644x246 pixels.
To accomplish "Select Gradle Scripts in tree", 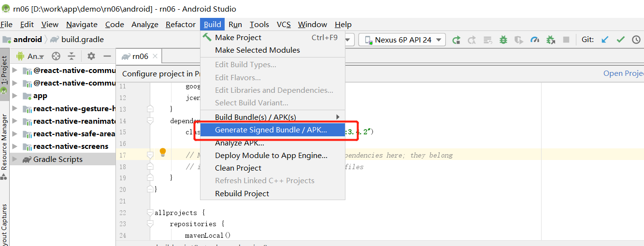I will coord(63,159).
